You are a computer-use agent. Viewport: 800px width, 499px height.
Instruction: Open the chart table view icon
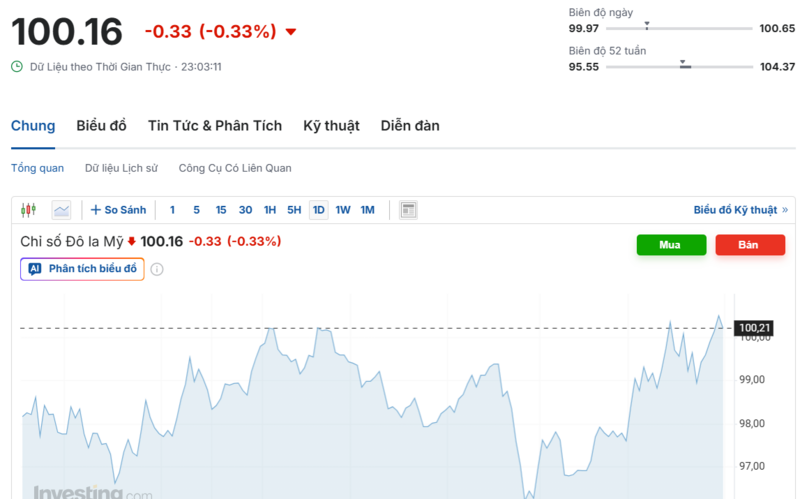tap(408, 210)
